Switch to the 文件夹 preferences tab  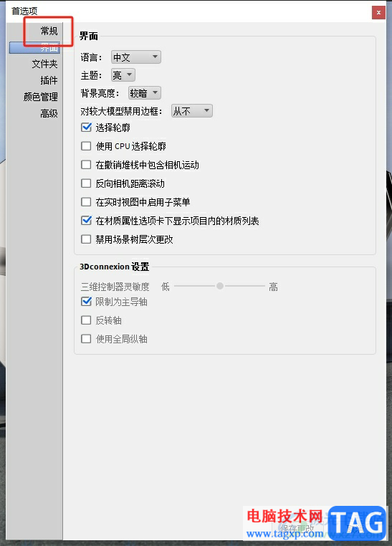tap(44, 64)
